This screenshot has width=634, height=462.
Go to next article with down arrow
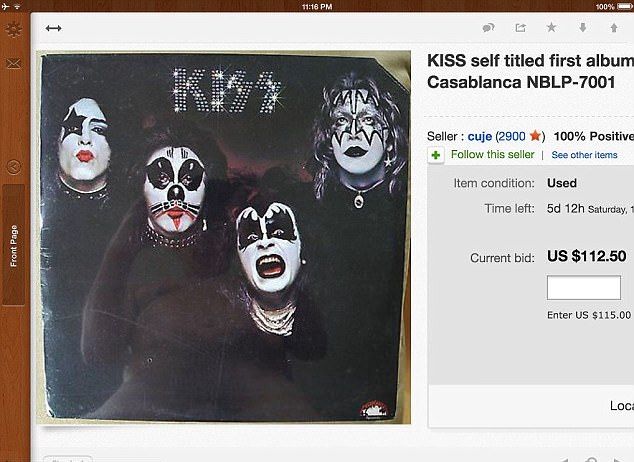tap(583, 27)
